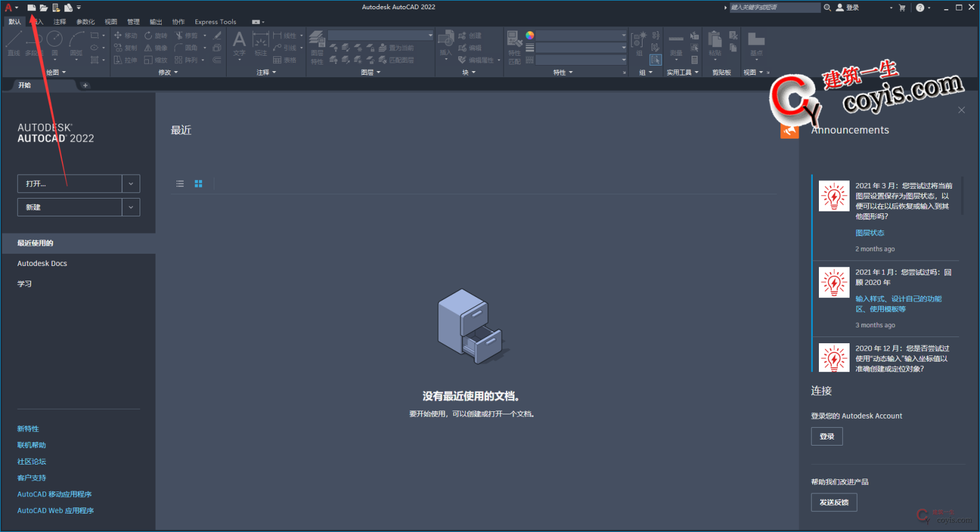Expand the New (新建) dropdown arrow
Image resolution: width=980 pixels, height=532 pixels.
(131, 207)
